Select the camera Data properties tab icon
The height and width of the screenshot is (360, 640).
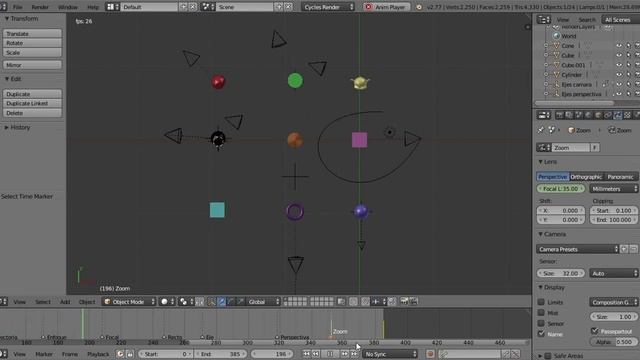(x=618, y=116)
